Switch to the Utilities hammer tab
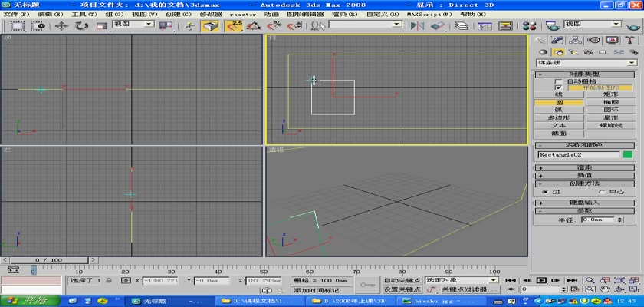The width and height of the screenshot is (644, 307). click(630, 40)
